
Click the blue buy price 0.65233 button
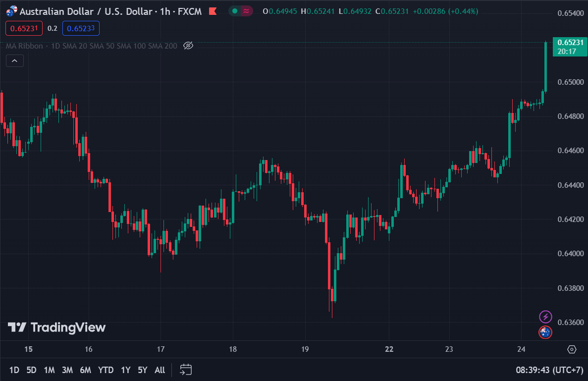pyautogui.click(x=81, y=29)
